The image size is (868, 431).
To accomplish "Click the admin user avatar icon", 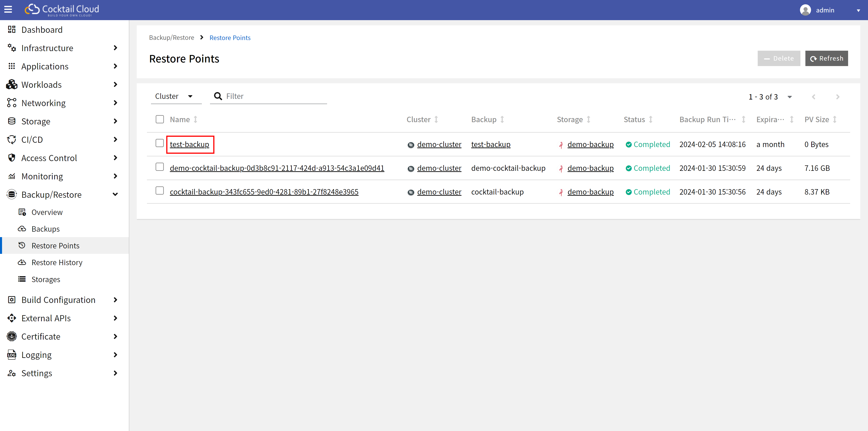I will coord(805,10).
